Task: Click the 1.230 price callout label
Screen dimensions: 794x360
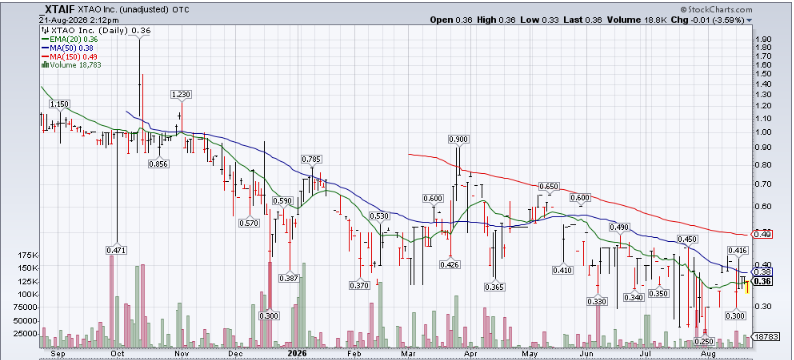Action: [182, 94]
